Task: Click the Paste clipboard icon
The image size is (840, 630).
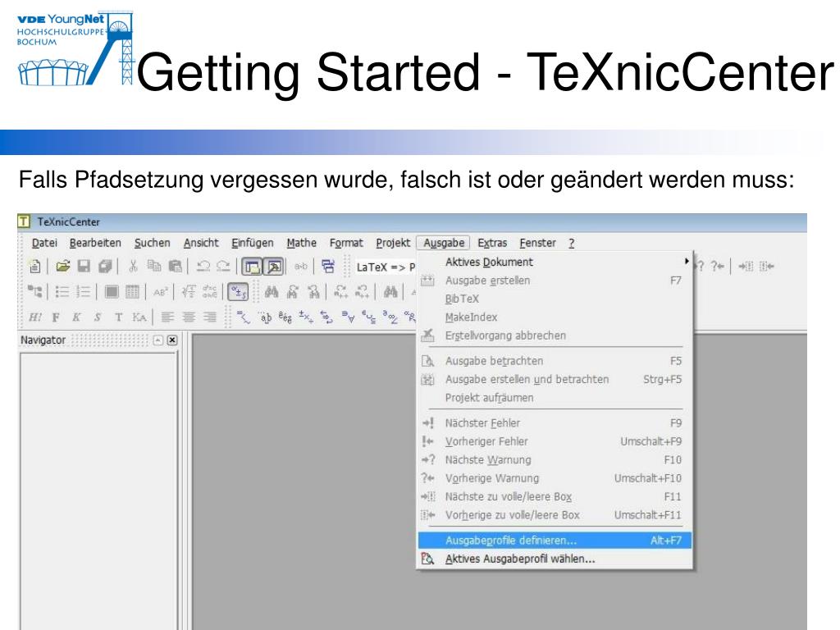Action: point(176,266)
